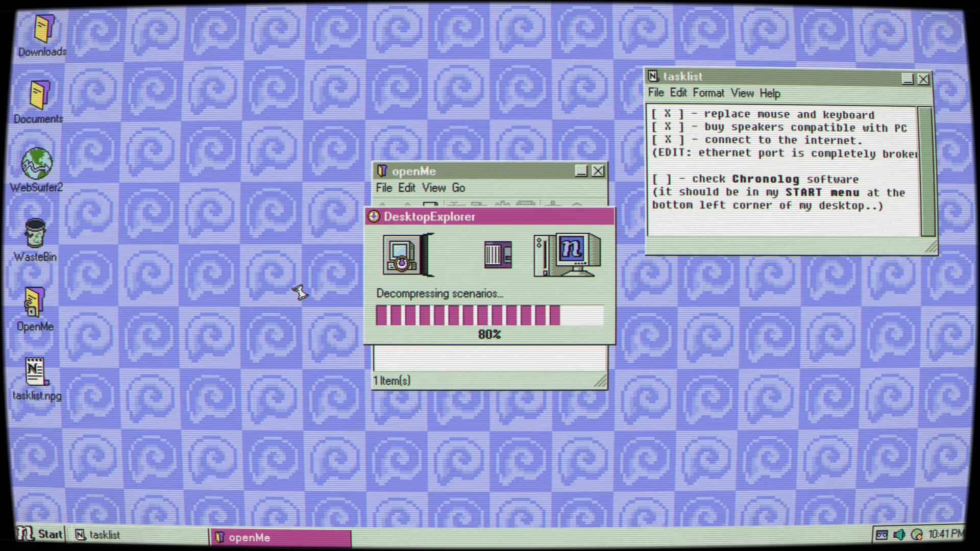Open Help menu in tasklist window
Image resolution: width=980 pixels, height=551 pixels.
(x=770, y=93)
